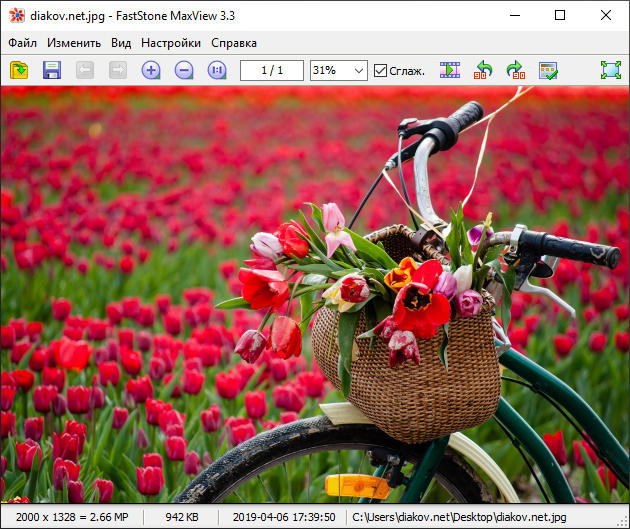630x529 pixels.
Task: Click the 1 / 1 image counter field
Action: 272,71
